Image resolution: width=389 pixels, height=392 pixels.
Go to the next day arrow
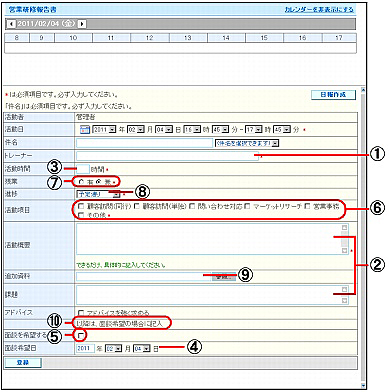pyautogui.click(x=82, y=24)
